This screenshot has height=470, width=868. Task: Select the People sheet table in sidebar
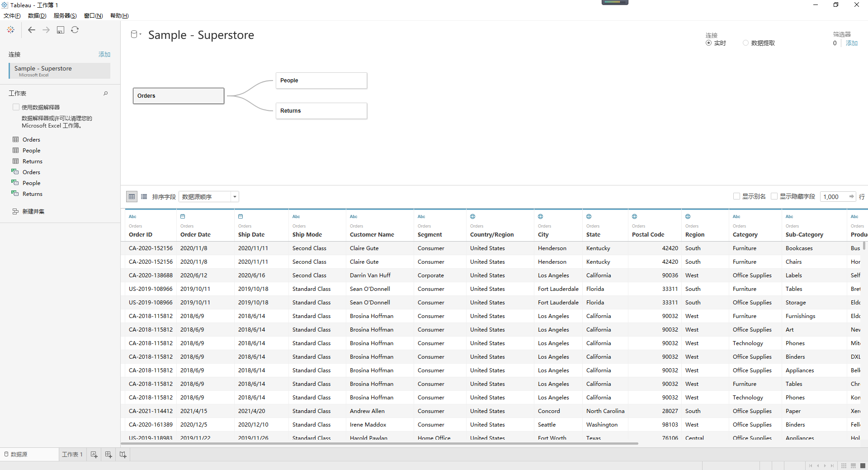click(32, 150)
